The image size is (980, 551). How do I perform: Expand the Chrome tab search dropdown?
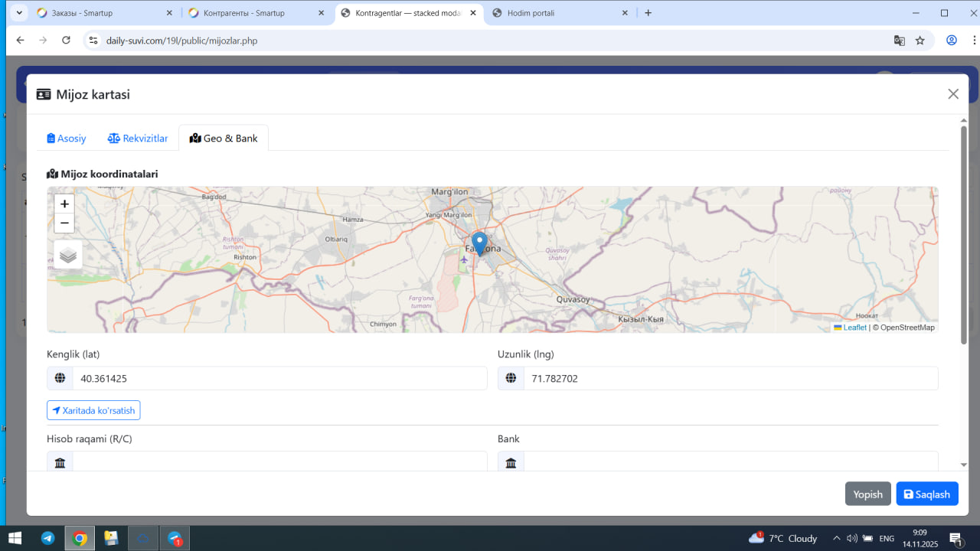[x=18, y=13]
